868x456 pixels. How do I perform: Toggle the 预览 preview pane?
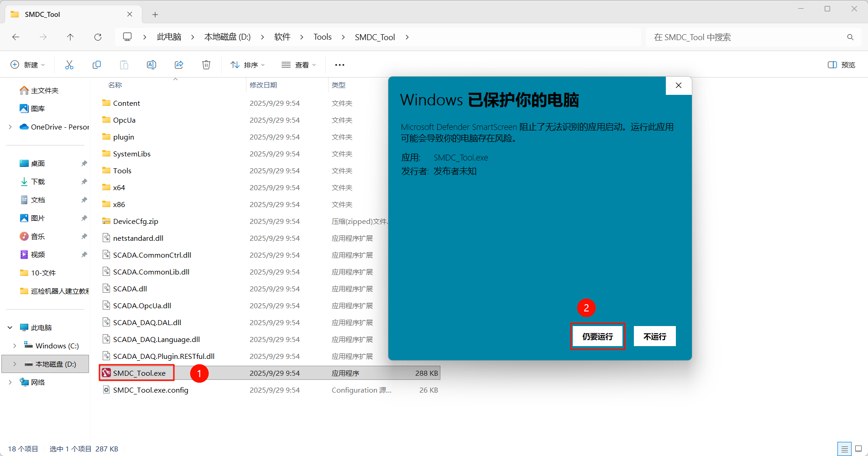click(x=842, y=65)
